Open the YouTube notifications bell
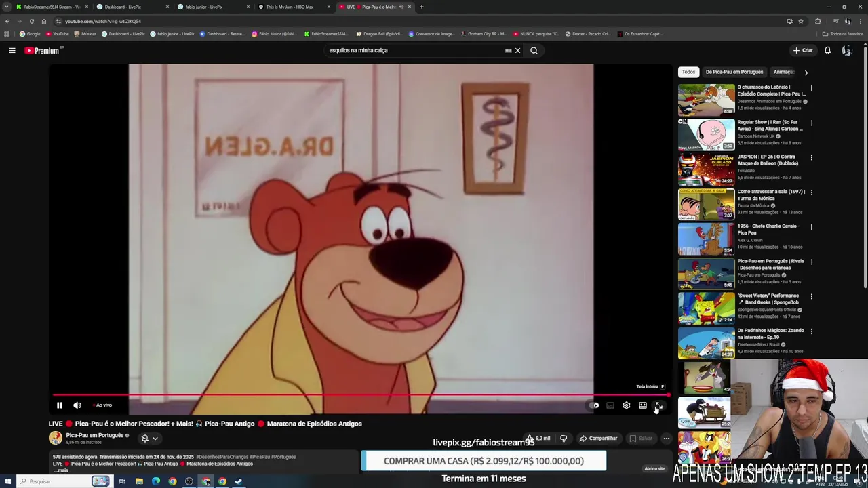The width and height of the screenshot is (868, 488). [827, 50]
